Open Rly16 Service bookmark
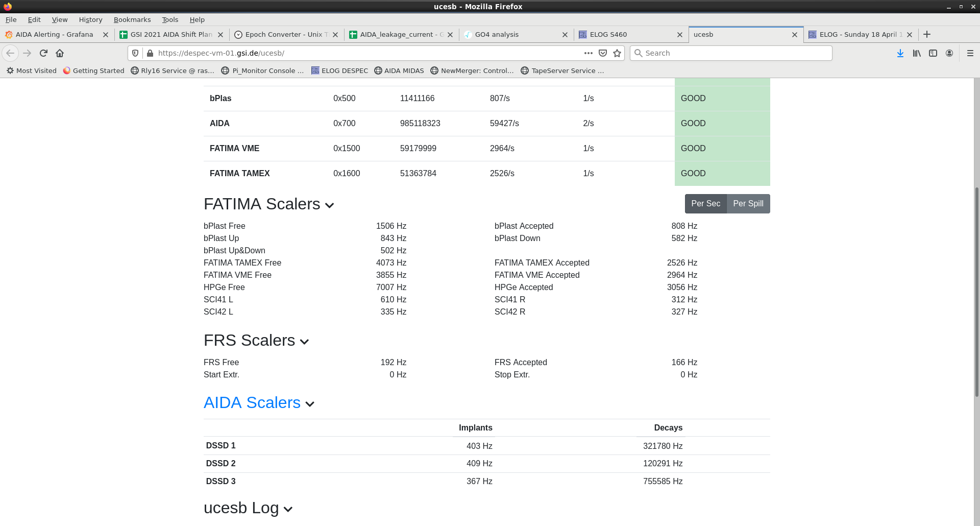This screenshot has height=526, width=980. coord(173,70)
